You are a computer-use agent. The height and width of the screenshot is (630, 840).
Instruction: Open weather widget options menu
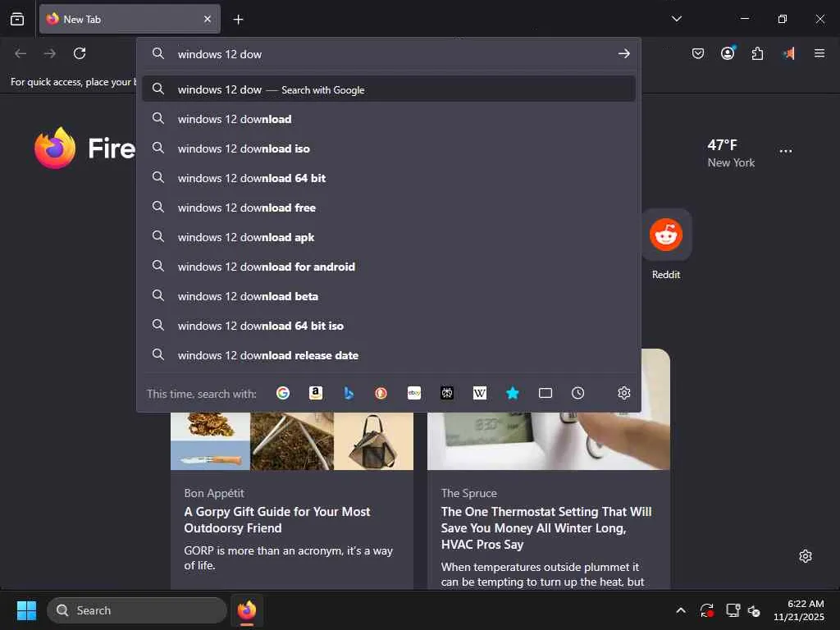pos(785,151)
